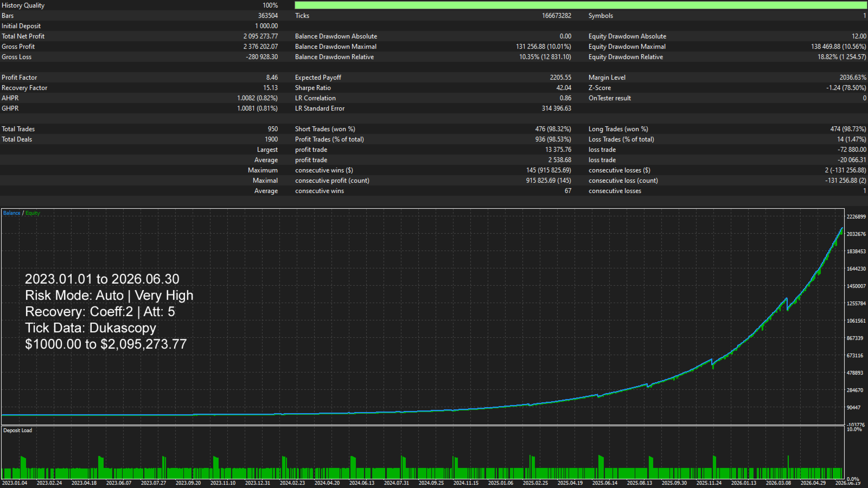Click the 2226899 axis value on chart
This screenshot has width=868, height=488.
click(x=856, y=217)
